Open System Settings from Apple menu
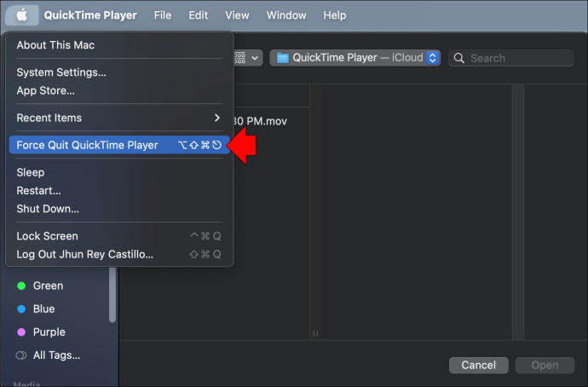Screen dimensions: 588x387 tap(119, 72)
